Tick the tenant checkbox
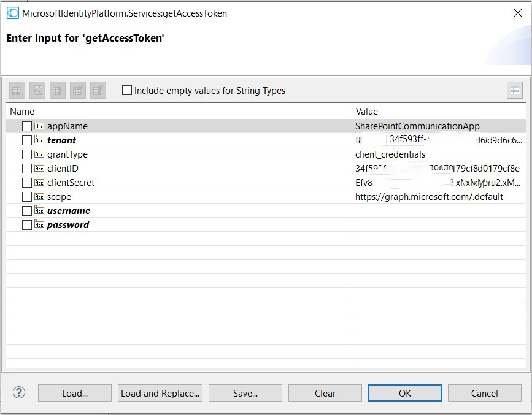This screenshot has height=415, width=532. click(x=27, y=140)
